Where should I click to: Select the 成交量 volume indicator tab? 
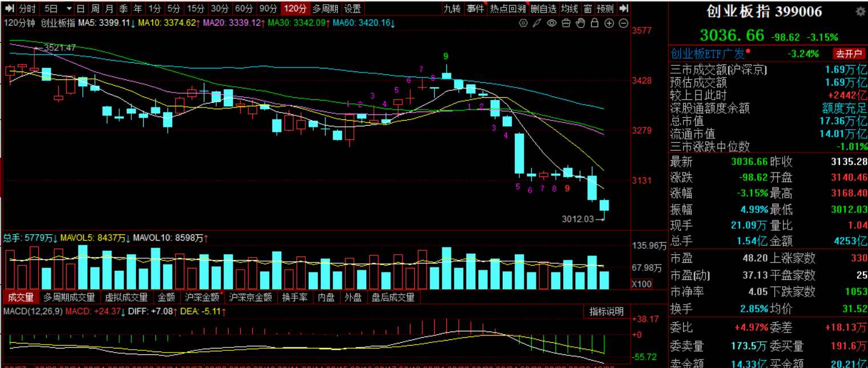click(21, 297)
